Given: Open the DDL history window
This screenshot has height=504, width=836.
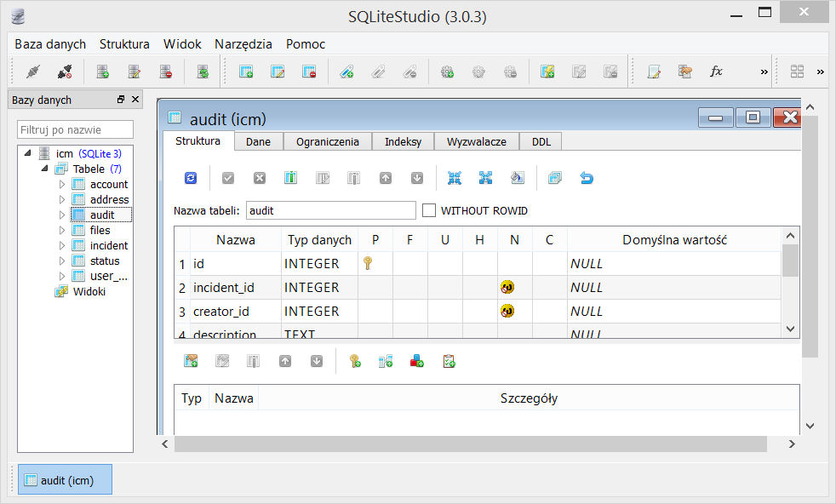Looking at the screenshot, I should pos(685,72).
